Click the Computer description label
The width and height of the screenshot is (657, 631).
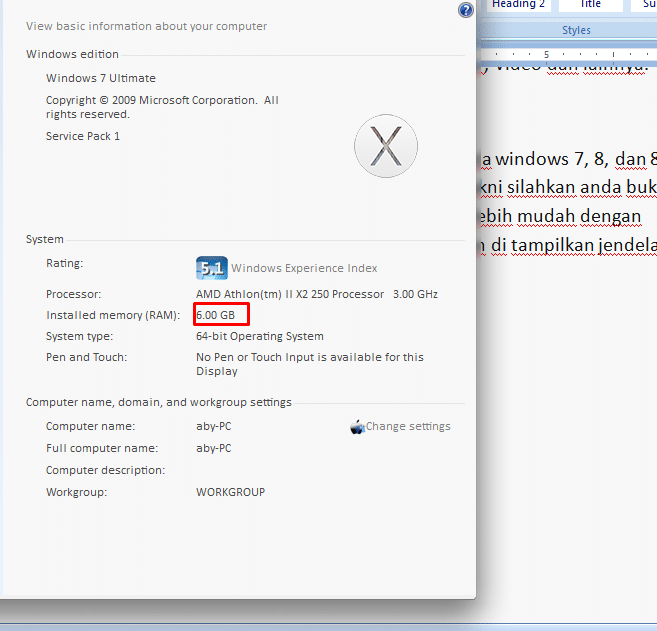(106, 470)
